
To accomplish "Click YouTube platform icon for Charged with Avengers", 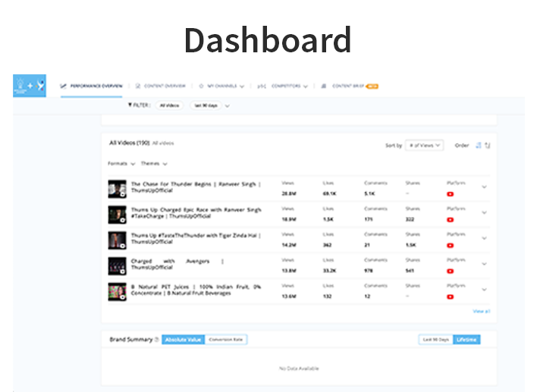I will click(450, 271).
